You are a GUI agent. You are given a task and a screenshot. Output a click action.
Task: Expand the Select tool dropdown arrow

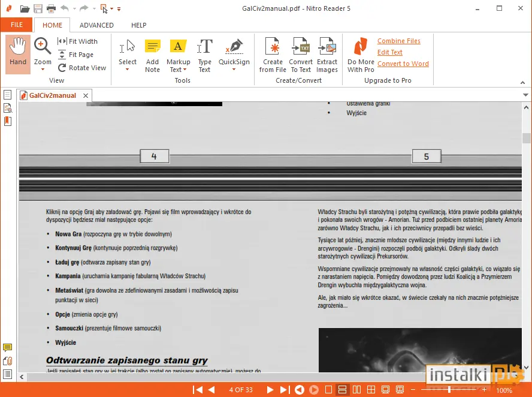[x=127, y=70]
